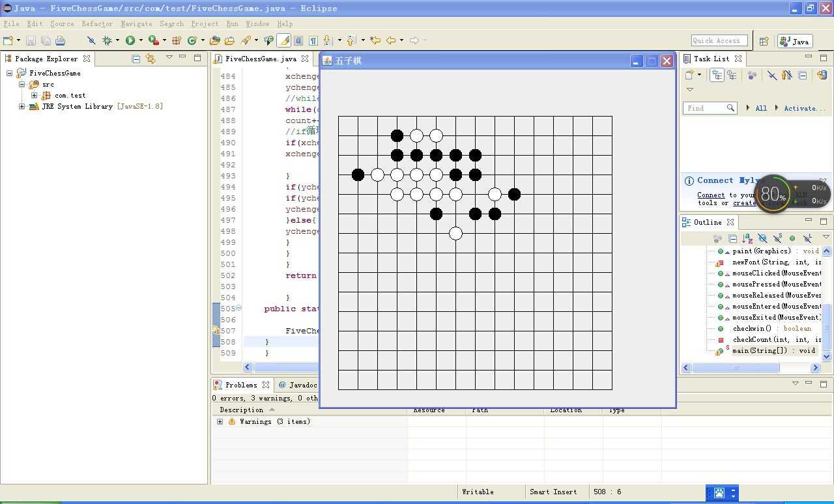The image size is (834, 504).
Task: Select FiveChessGame.java editor tab
Action: (x=261, y=59)
